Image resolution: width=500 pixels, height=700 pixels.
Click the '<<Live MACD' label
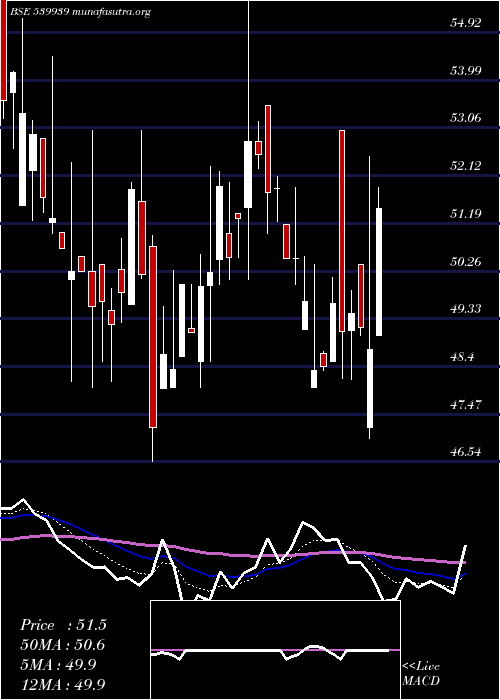421,674
